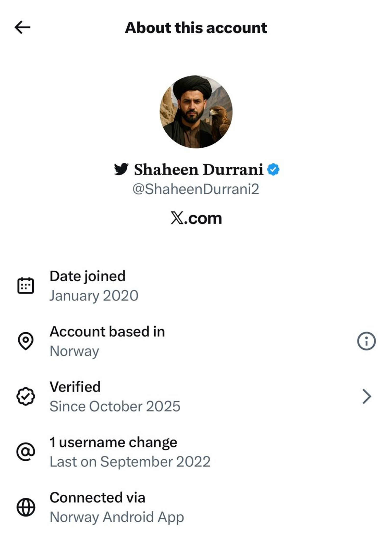Tap the Twitter bird icon by name
The image size is (392, 554).
point(121,169)
